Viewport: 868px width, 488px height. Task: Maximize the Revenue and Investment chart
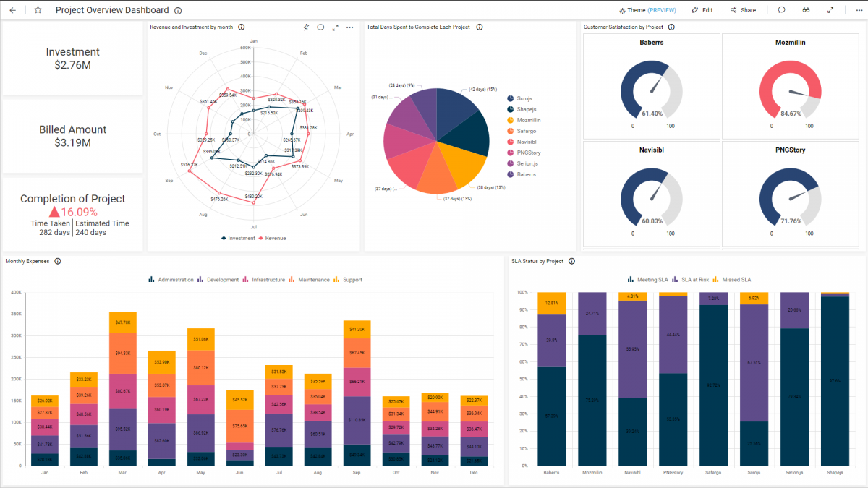coord(334,27)
